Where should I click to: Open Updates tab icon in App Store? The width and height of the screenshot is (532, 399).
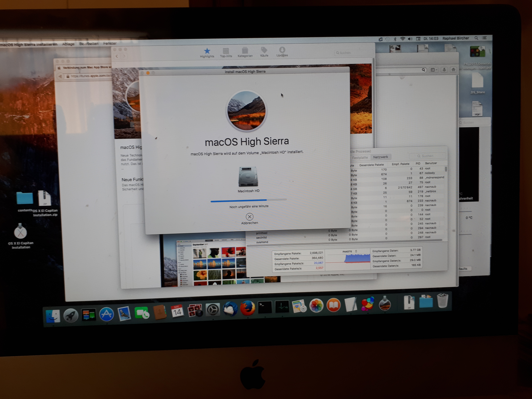click(282, 50)
